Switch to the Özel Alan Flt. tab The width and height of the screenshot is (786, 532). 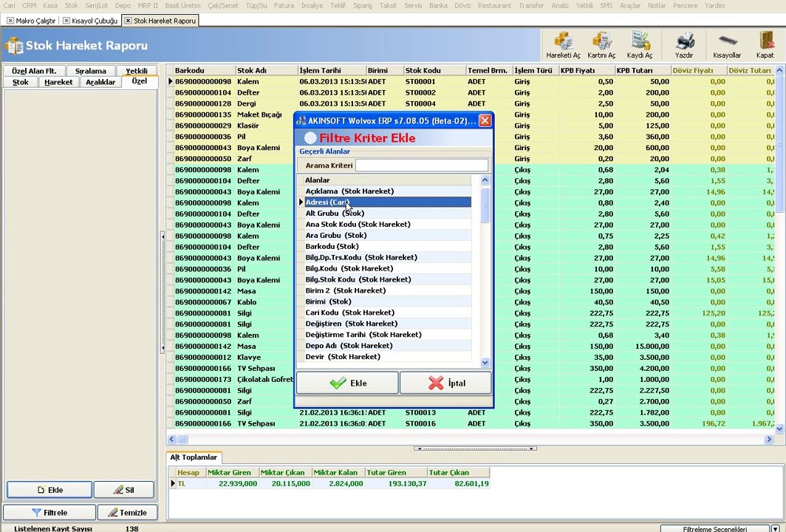point(34,71)
